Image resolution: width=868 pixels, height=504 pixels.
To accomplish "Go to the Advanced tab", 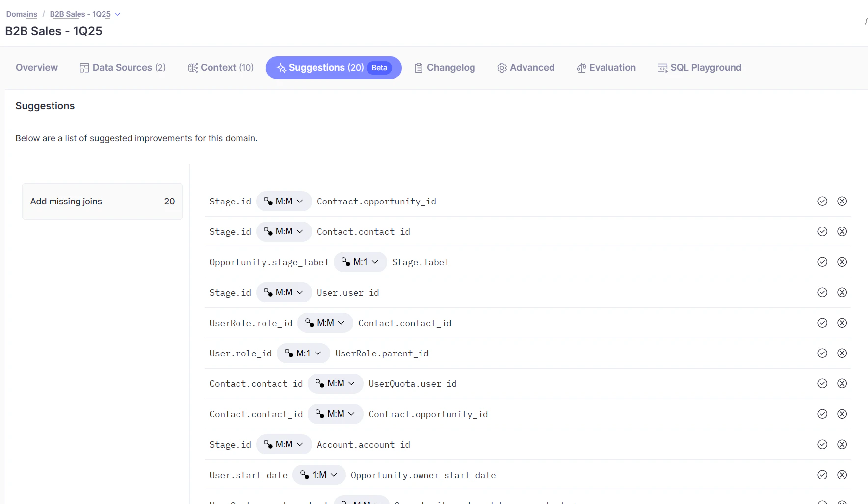I will pos(526,68).
